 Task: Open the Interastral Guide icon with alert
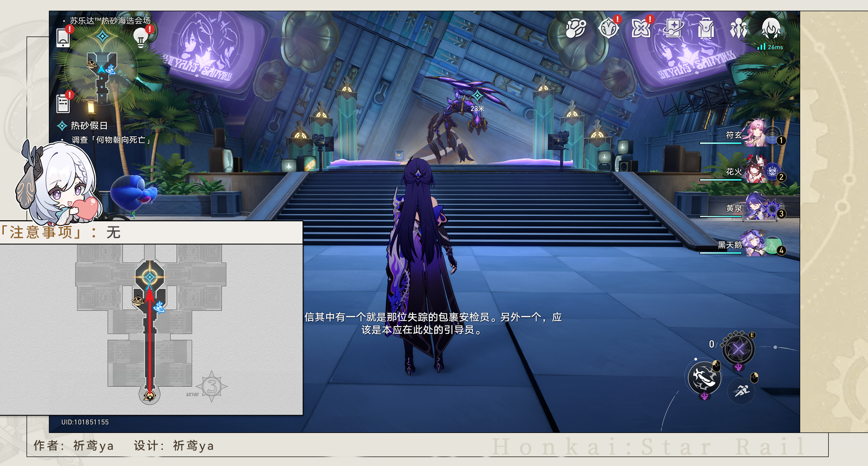pyautogui.click(x=608, y=28)
